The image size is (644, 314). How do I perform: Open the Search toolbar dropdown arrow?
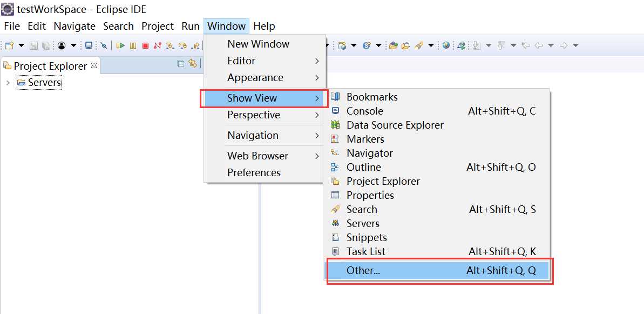click(x=431, y=45)
